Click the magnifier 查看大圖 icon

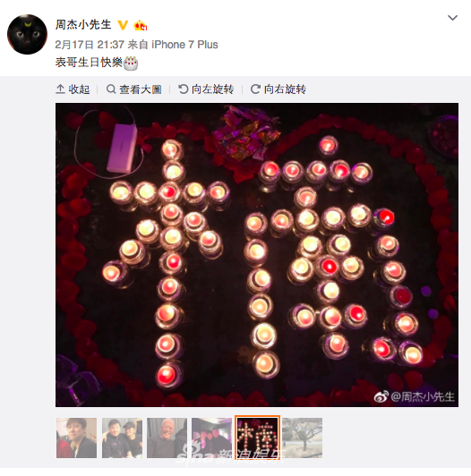tap(111, 89)
